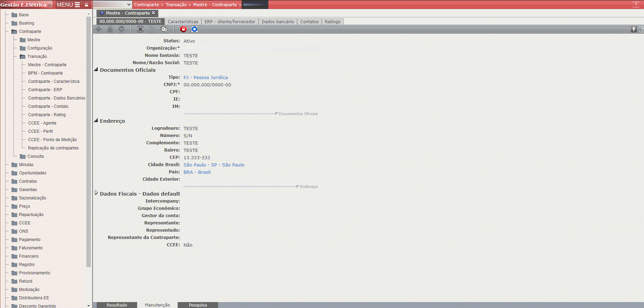Collapse the Endereço section
Image resolution: width=644 pixels, height=308 pixels.
coord(96,121)
